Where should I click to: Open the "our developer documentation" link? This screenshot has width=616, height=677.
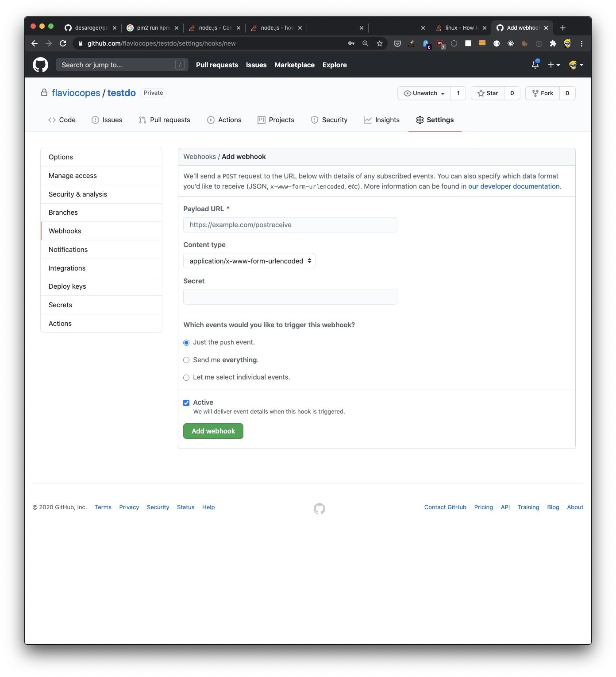(x=514, y=186)
